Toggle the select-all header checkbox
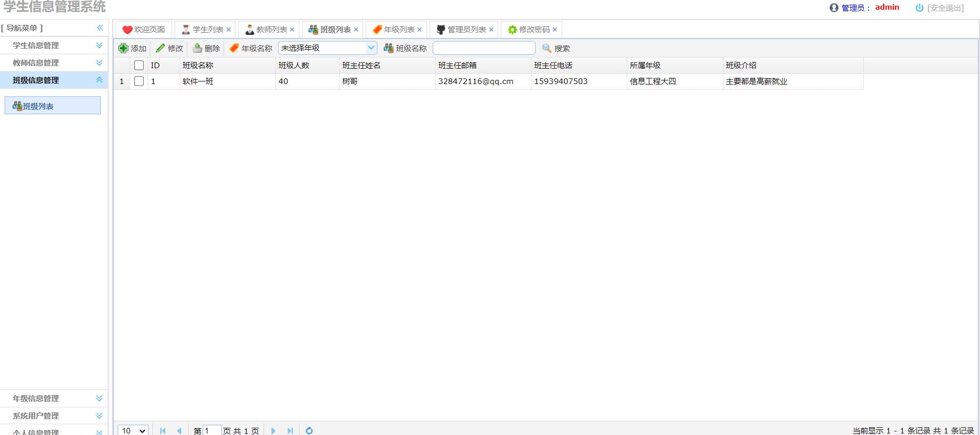The height and width of the screenshot is (435, 980). [139, 65]
